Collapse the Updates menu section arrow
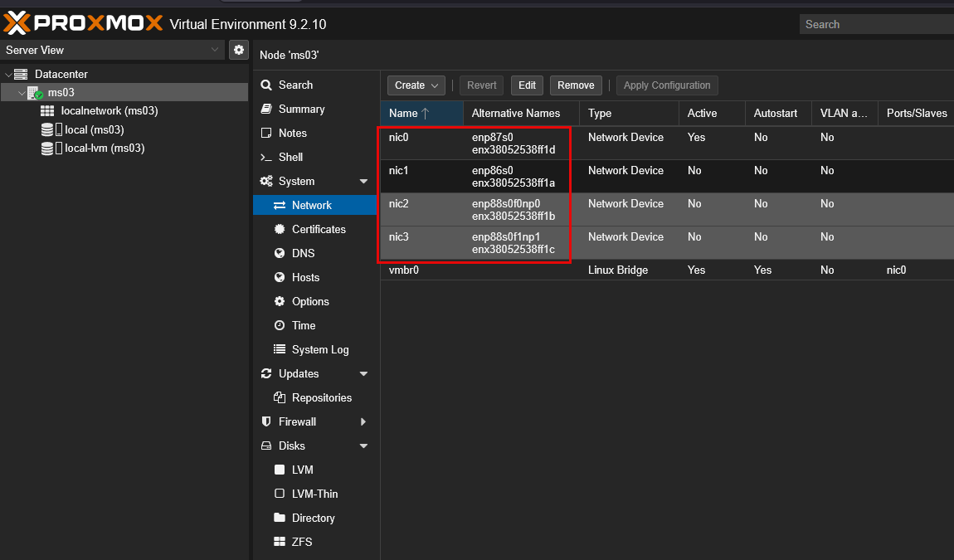 click(x=364, y=373)
